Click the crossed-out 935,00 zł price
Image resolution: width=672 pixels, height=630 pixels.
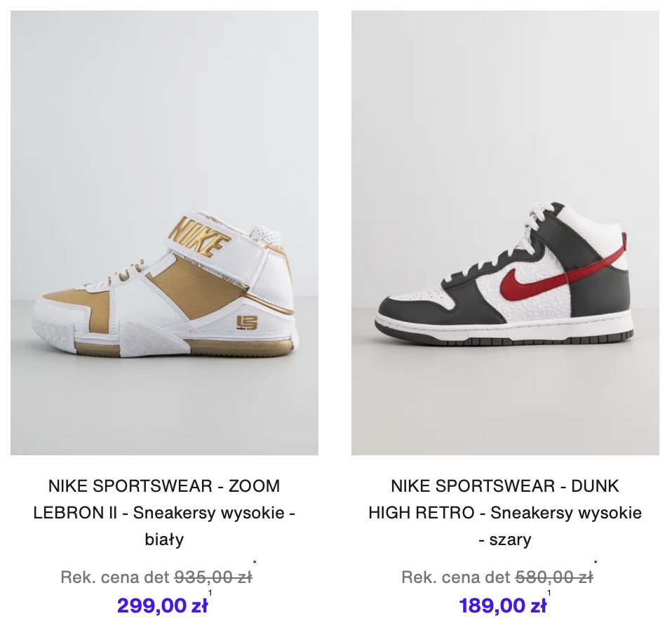(x=213, y=577)
